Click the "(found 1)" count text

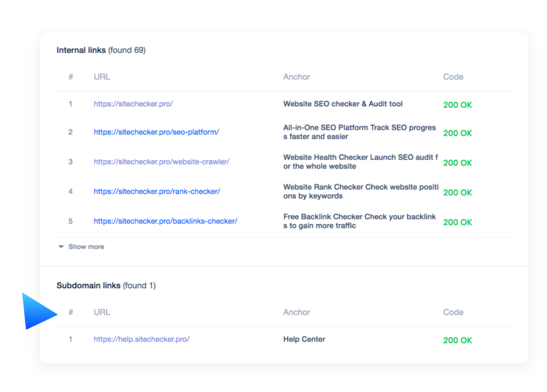click(139, 286)
